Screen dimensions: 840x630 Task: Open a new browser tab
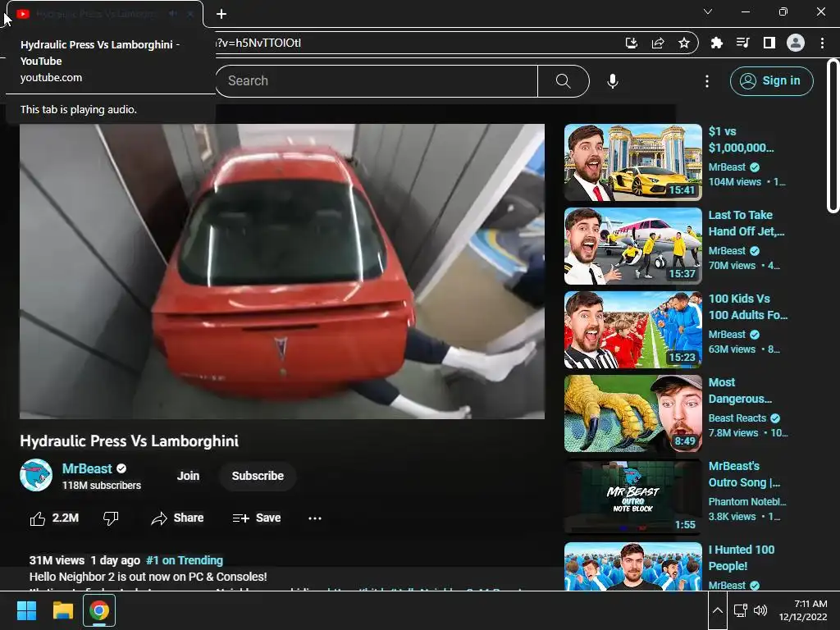point(221,14)
